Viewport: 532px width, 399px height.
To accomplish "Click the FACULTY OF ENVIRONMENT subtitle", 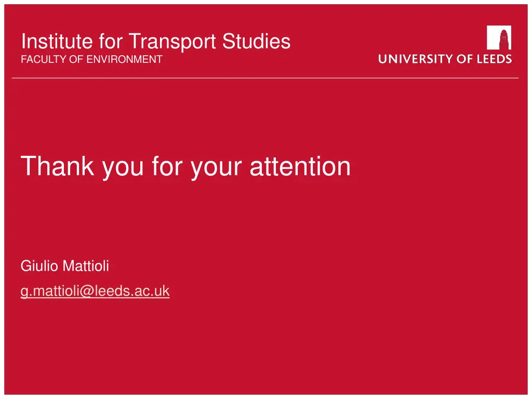I will pos(91,59).
